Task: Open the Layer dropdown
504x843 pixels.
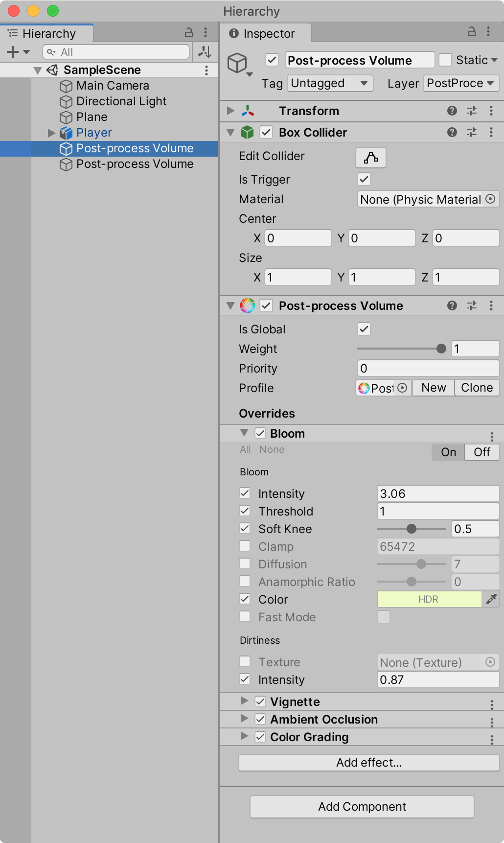Action: point(461,83)
